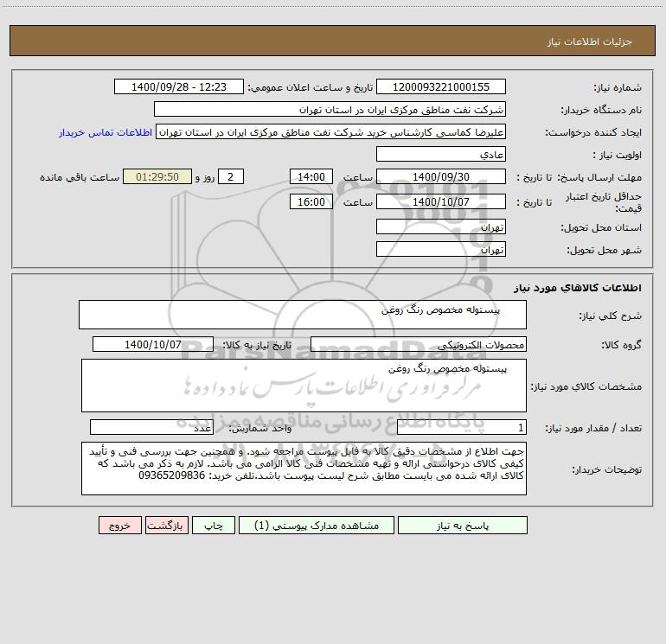
Task: Click the بازگشت back button
Action: click(166, 525)
